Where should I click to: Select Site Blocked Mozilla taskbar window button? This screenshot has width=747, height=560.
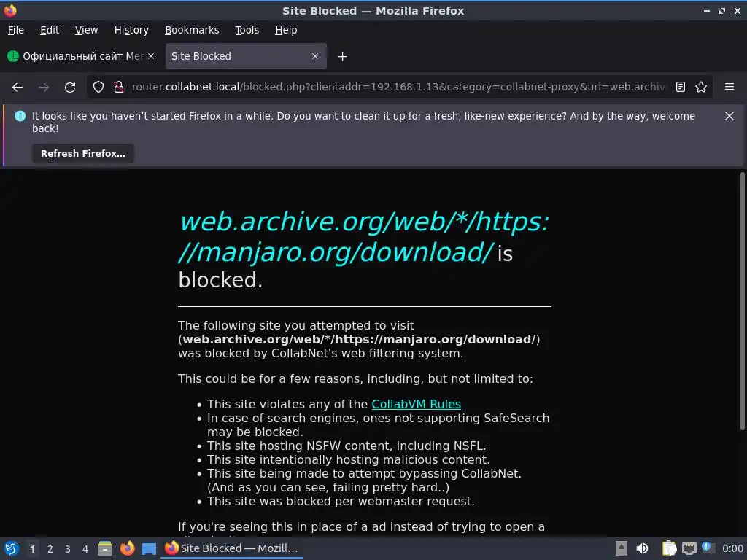pyautogui.click(x=232, y=548)
